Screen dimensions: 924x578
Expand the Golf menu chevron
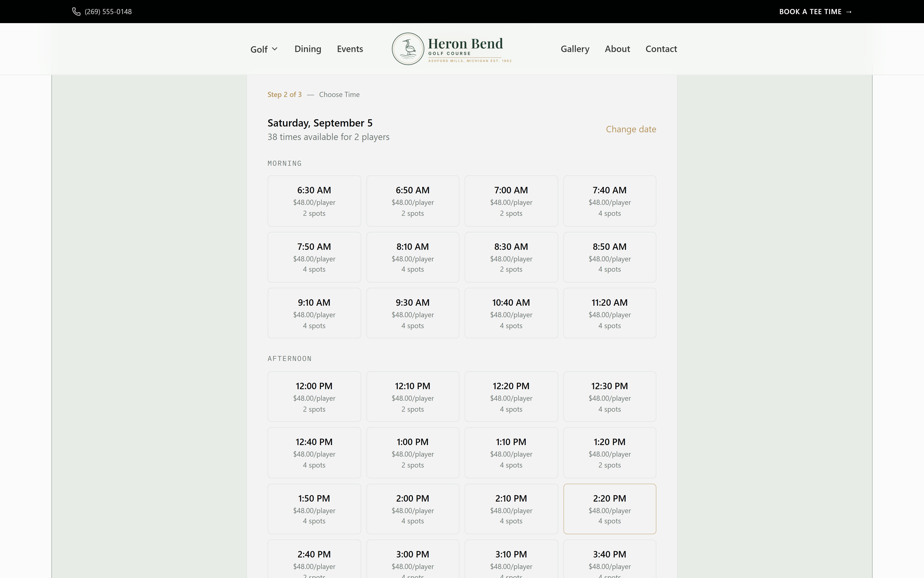(275, 49)
